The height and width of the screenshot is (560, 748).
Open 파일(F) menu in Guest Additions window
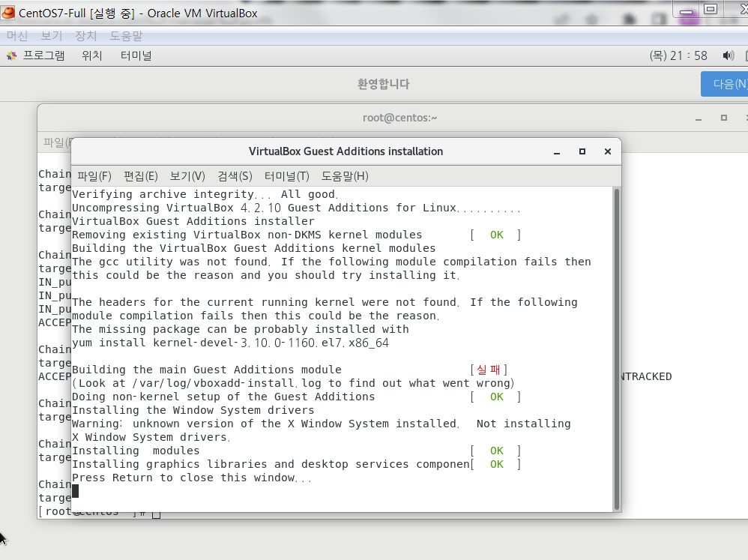94,176
